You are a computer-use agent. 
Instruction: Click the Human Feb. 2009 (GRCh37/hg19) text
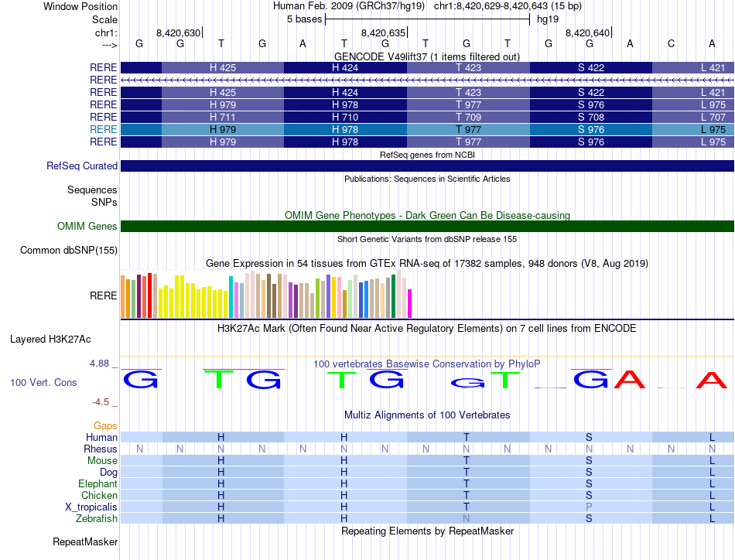point(349,6)
